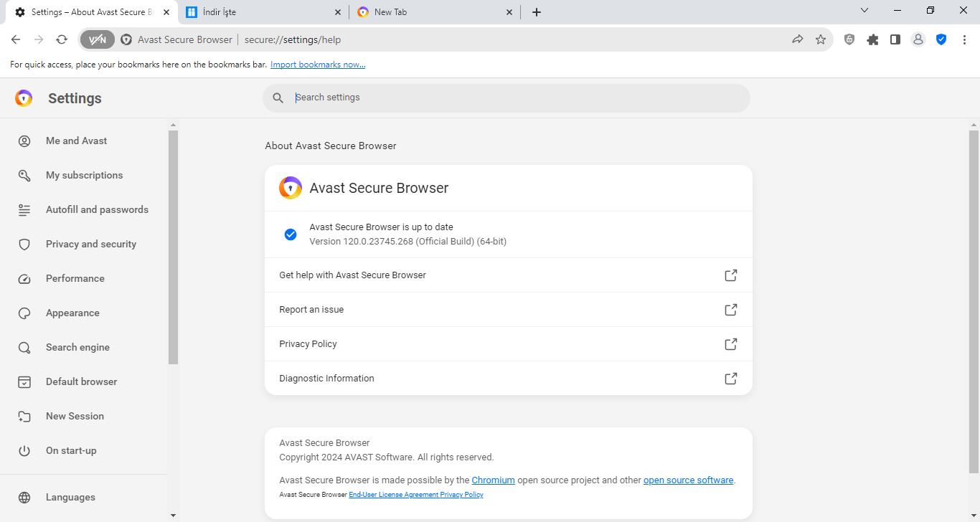Click external link icon beside Report an issue
Image resolution: width=980 pixels, height=522 pixels.
(730, 310)
